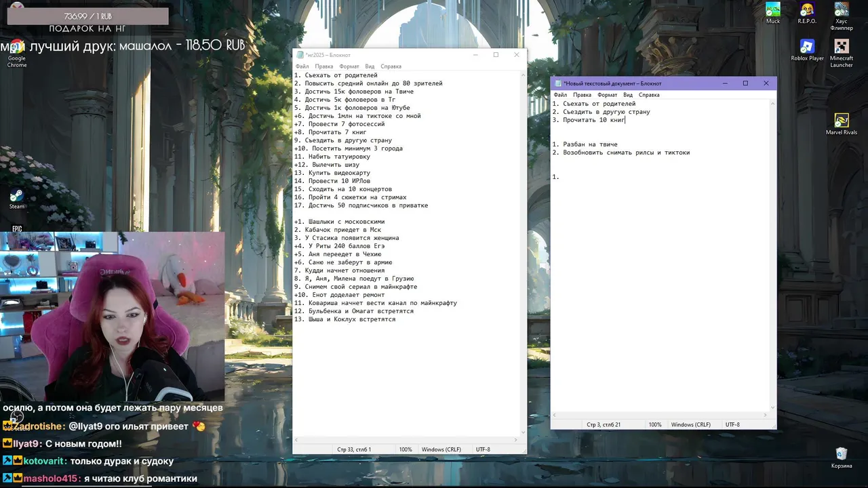Image resolution: width=868 pixels, height=488 pixels.
Task: Click the line '+12. Вылечить шизу'
Action: click(x=327, y=165)
